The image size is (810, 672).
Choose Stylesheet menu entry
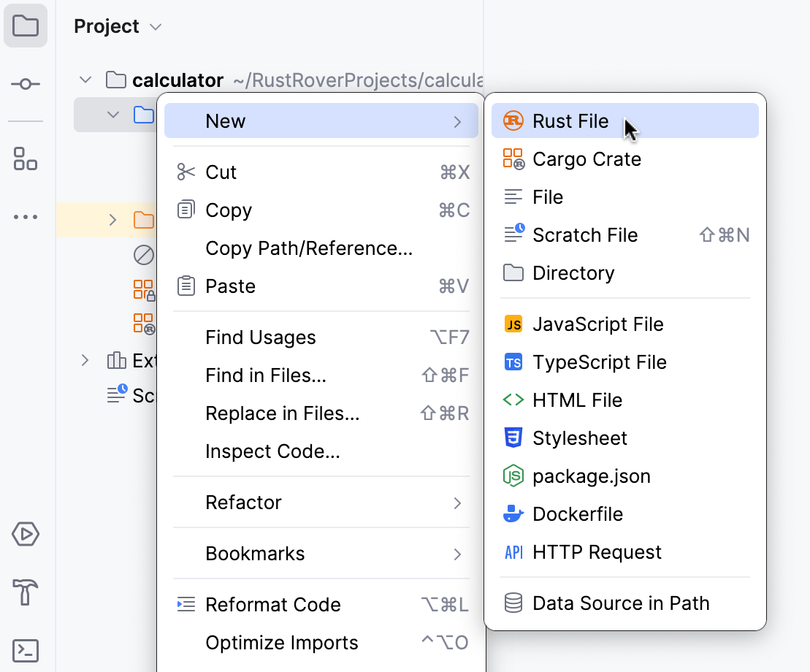pyautogui.click(x=625, y=438)
